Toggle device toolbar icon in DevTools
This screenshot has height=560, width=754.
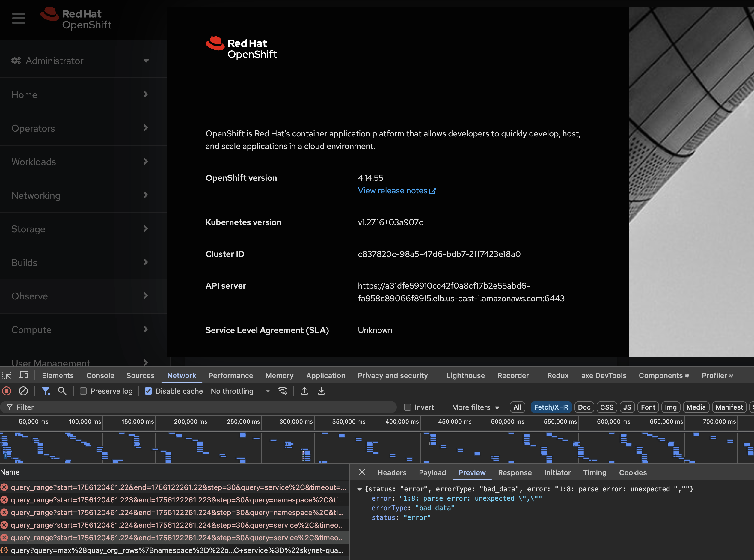pyautogui.click(x=23, y=375)
